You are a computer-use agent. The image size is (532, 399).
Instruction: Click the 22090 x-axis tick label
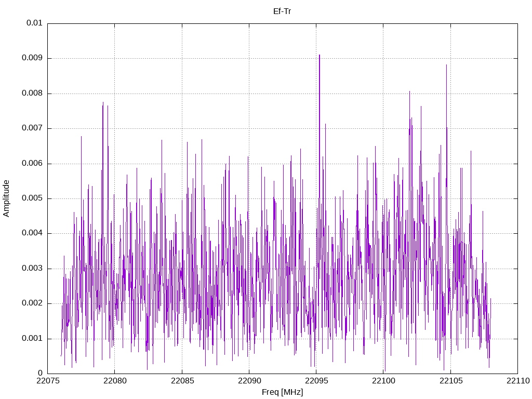tap(249, 381)
